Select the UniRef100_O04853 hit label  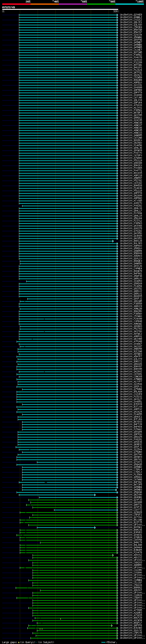coord(131,281)
